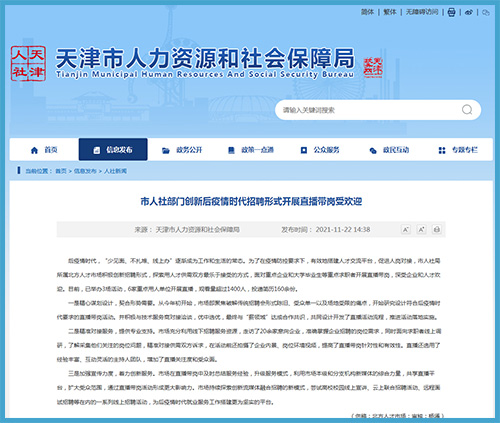Click the magnifier search icon
The width and height of the screenshot is (500, 423).
click(467, 110)
